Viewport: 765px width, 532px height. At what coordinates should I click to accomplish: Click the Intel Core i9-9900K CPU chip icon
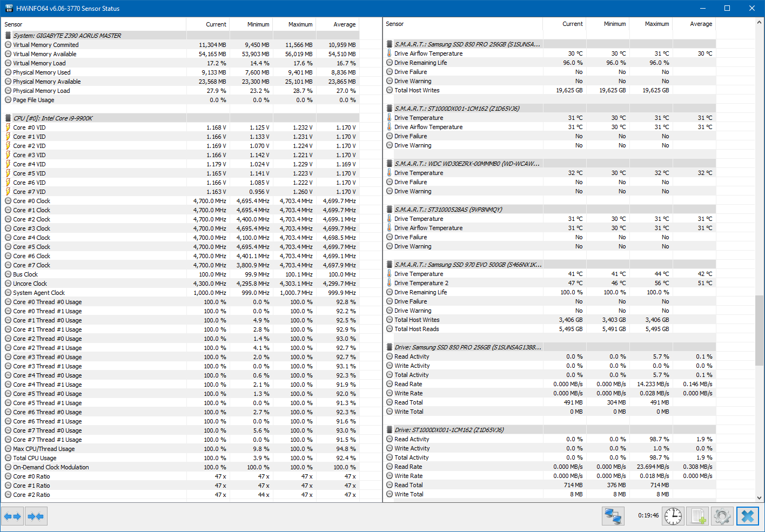coord(8,118)
